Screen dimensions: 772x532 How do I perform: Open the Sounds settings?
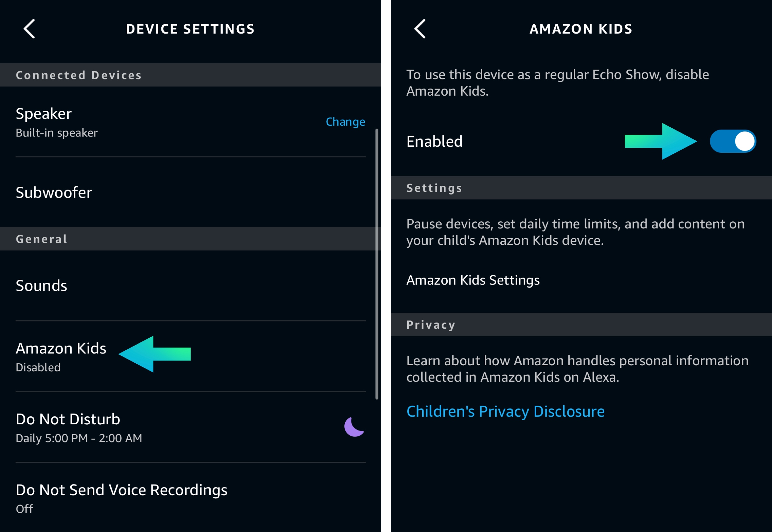coord(42,286)
